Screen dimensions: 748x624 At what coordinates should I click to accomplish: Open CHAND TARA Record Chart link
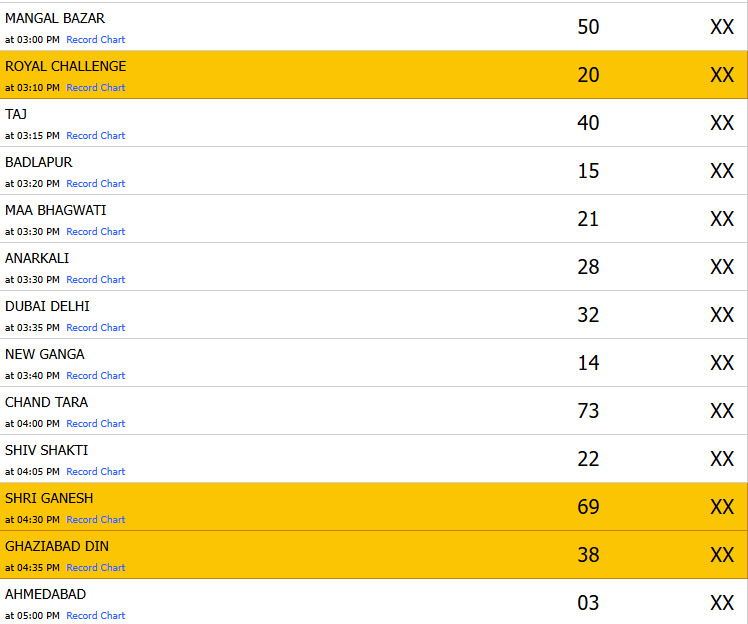click(x=96, y=424)
